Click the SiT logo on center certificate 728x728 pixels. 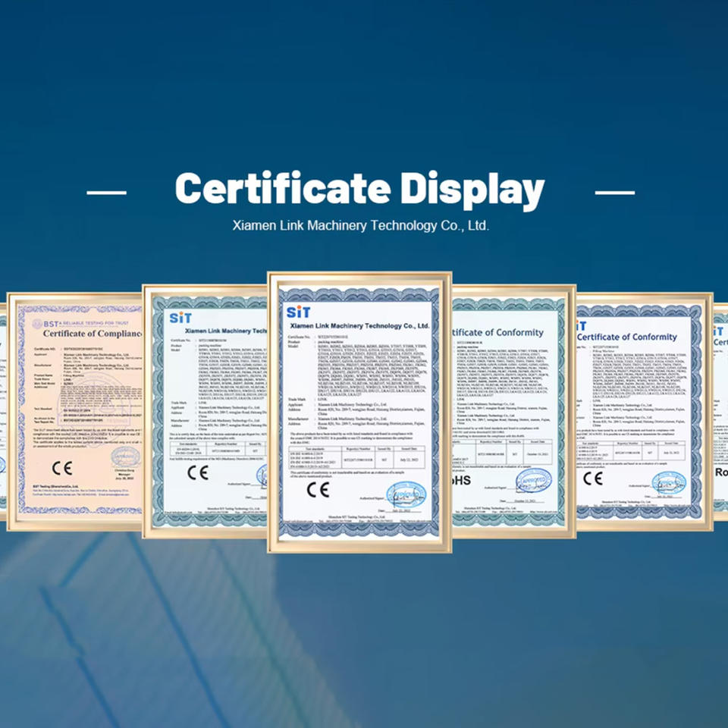click(x=298, y=312)
